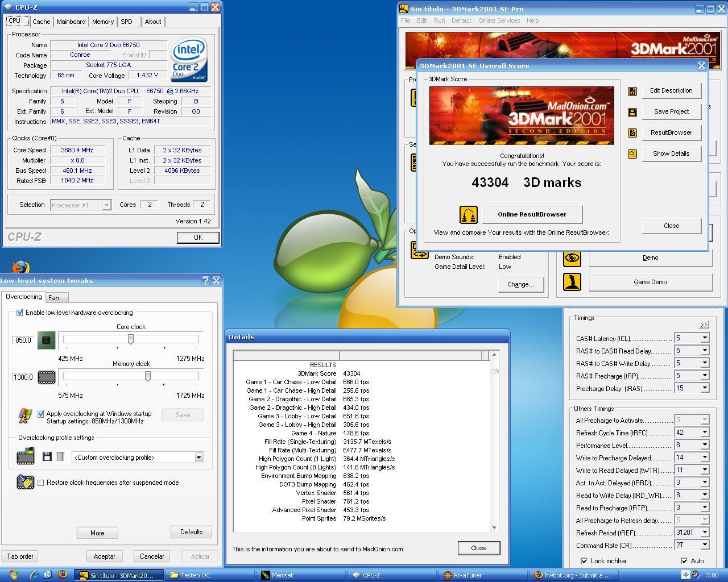Open Online Services menu in 3DMark

[499, 20]
